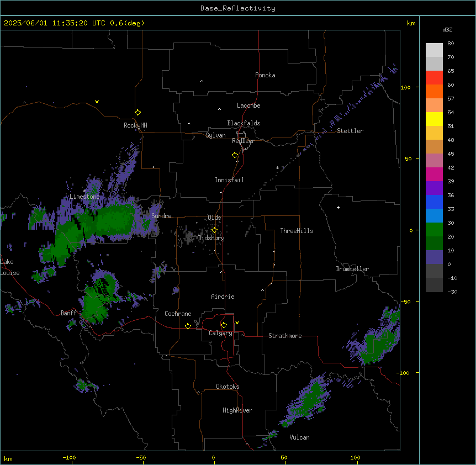Click the Blackfalds city label

pyautogui.click(x=244, y=123)
